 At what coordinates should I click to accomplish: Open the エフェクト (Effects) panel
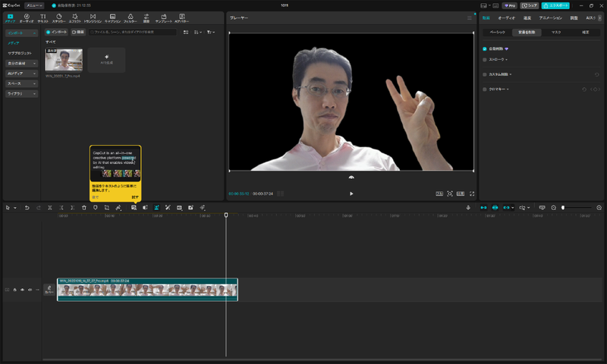[x=75, y=17]
